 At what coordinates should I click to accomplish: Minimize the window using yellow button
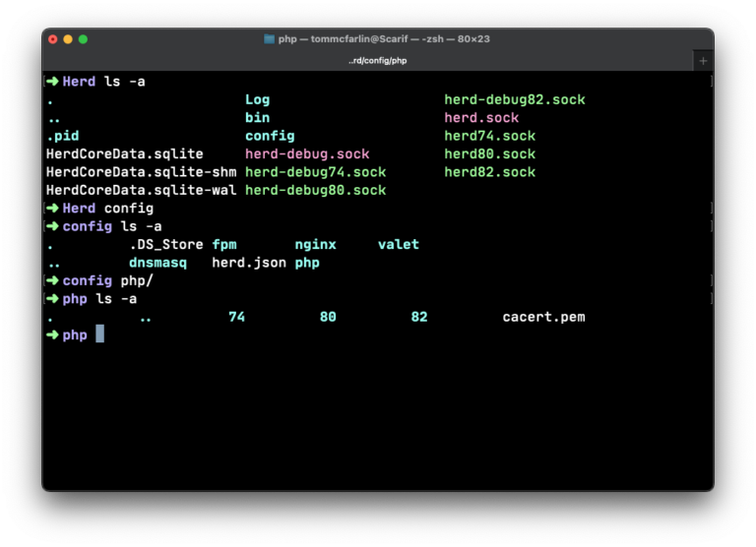[68, 39]
